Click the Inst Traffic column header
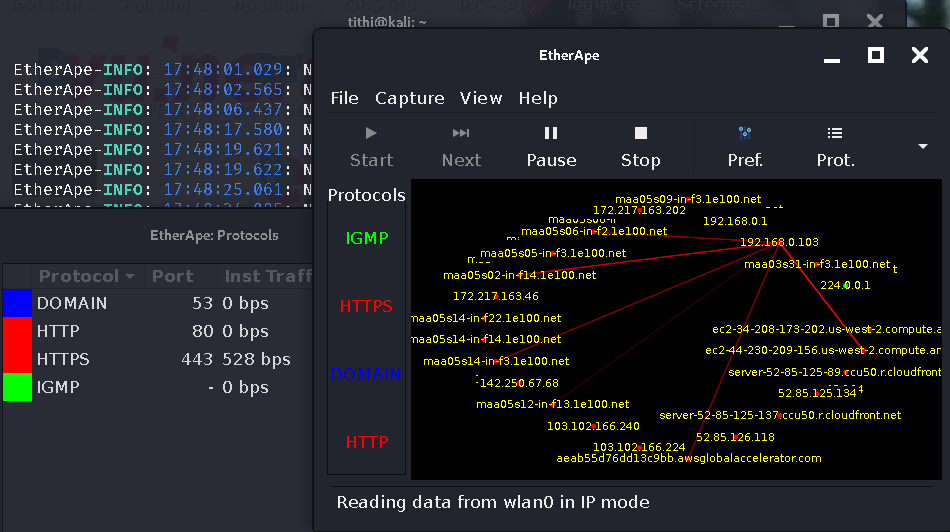This screenshot has height=532, width=950. [268, 276]
